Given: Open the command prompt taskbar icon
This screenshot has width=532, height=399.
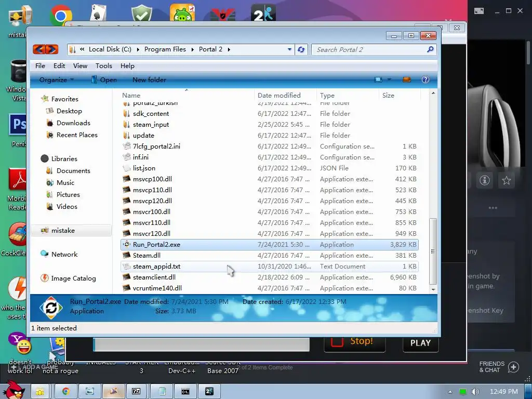Looking at the screenshot, I should tap(185, 392).
